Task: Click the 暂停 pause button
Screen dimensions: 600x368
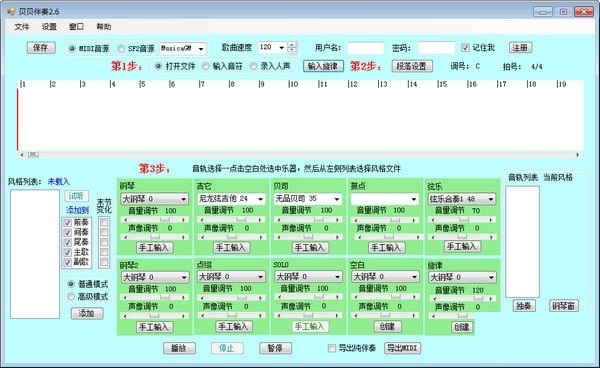Action: pyautogui.click(x=275, y=348)
